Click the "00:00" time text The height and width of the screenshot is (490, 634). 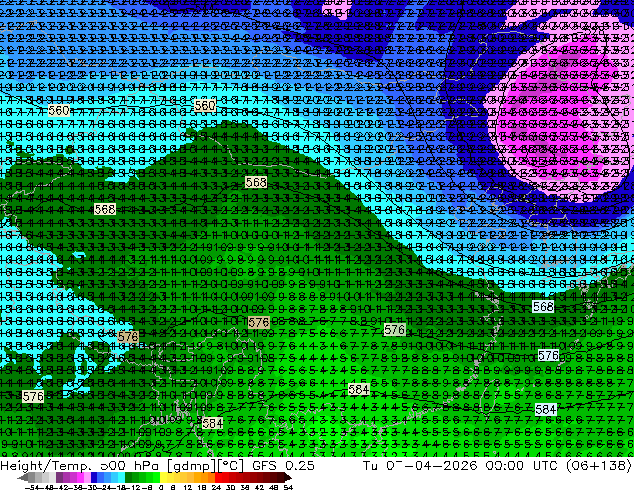pos(505,465)
